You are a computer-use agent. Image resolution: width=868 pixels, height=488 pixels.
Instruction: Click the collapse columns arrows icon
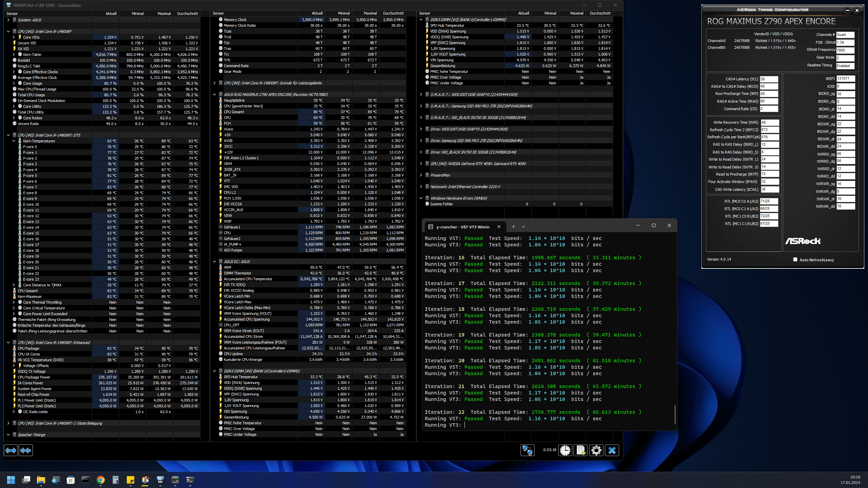26,450
